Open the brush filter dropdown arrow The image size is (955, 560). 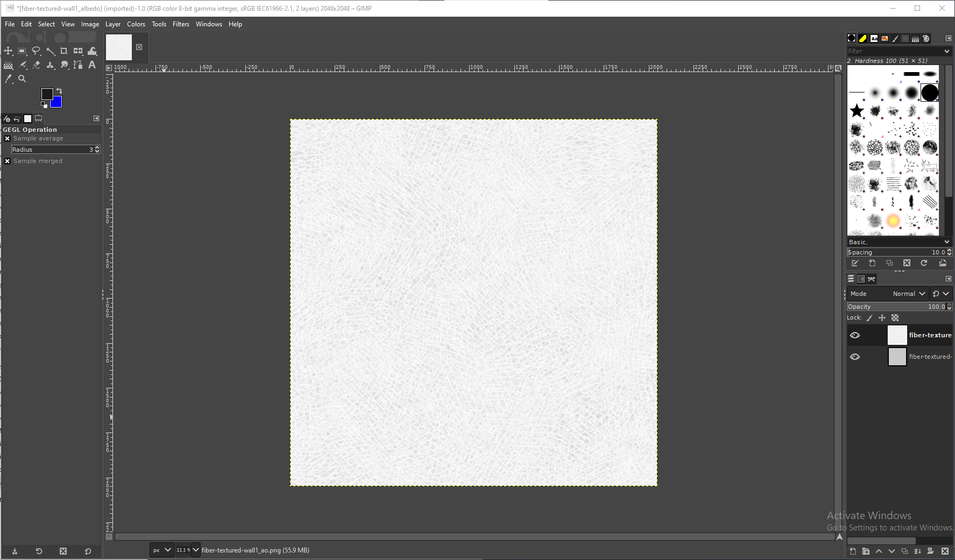(x=947, y=51)
